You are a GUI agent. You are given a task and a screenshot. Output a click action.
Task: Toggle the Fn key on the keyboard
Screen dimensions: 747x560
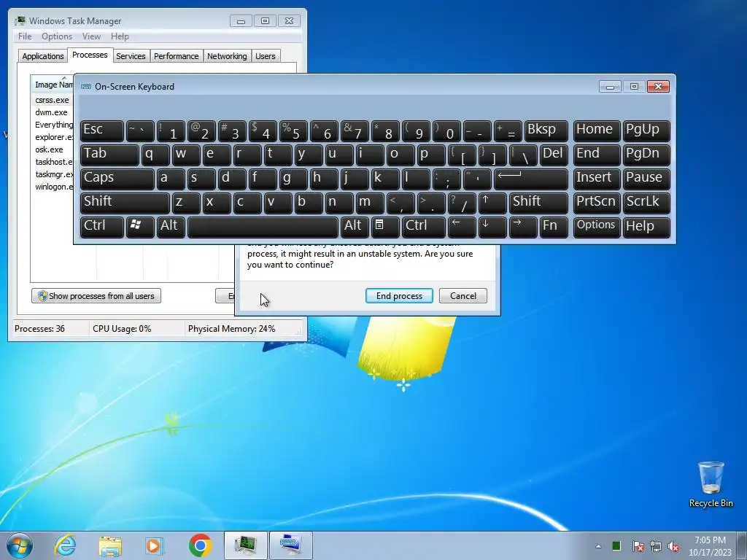click(554, 226)
